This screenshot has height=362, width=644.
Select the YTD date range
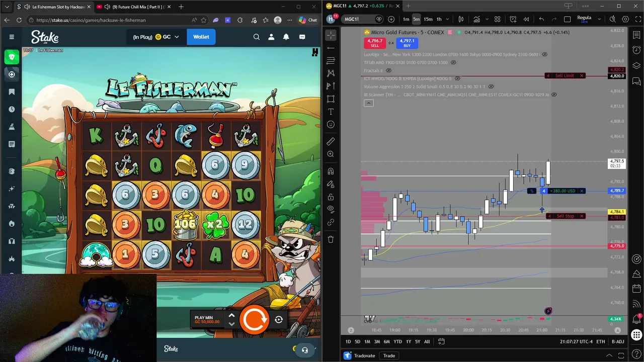click(397, 341)
